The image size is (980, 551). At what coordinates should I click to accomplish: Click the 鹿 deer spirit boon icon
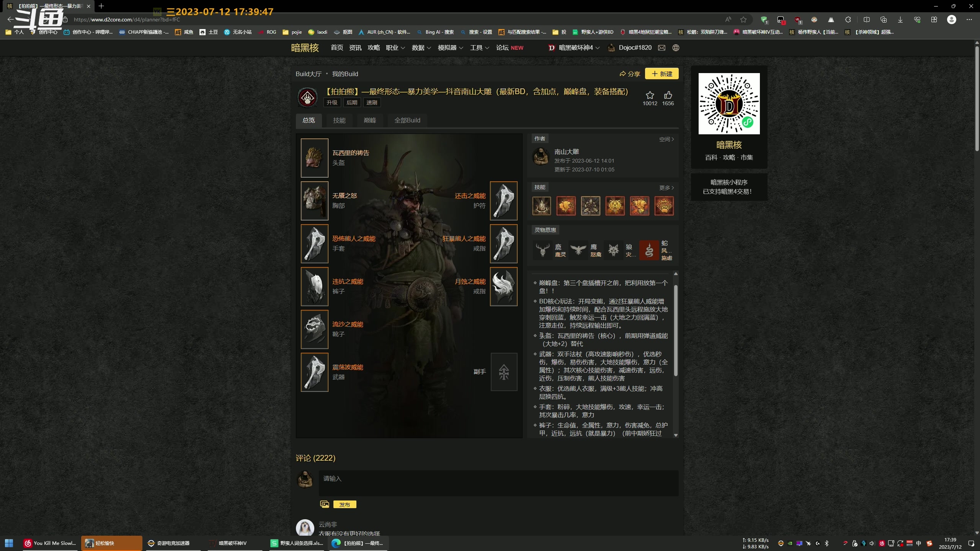(542, 250)
